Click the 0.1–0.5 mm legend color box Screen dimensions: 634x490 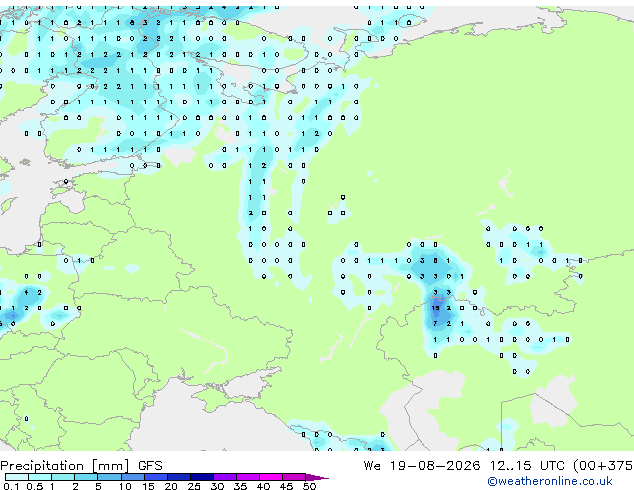click(x=17, y=477)
